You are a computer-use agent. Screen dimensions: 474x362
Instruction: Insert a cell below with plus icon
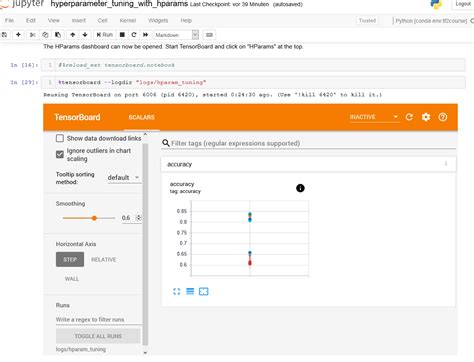pyautogui.click(x=18, y=35)
